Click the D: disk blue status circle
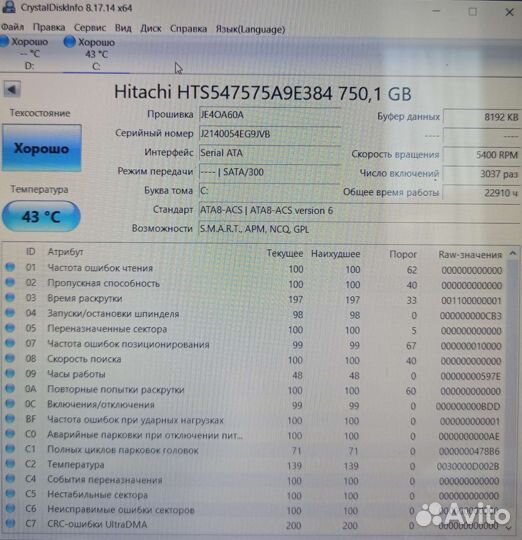Viewport: 522px width, 540px height. [4, 42]
